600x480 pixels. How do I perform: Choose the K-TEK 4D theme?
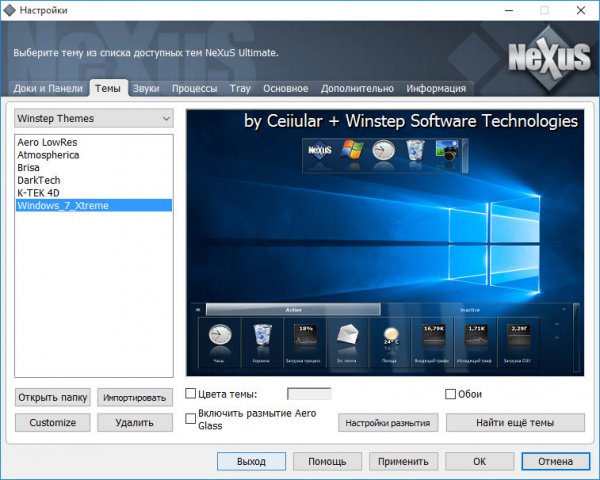[x=94, y=193]
